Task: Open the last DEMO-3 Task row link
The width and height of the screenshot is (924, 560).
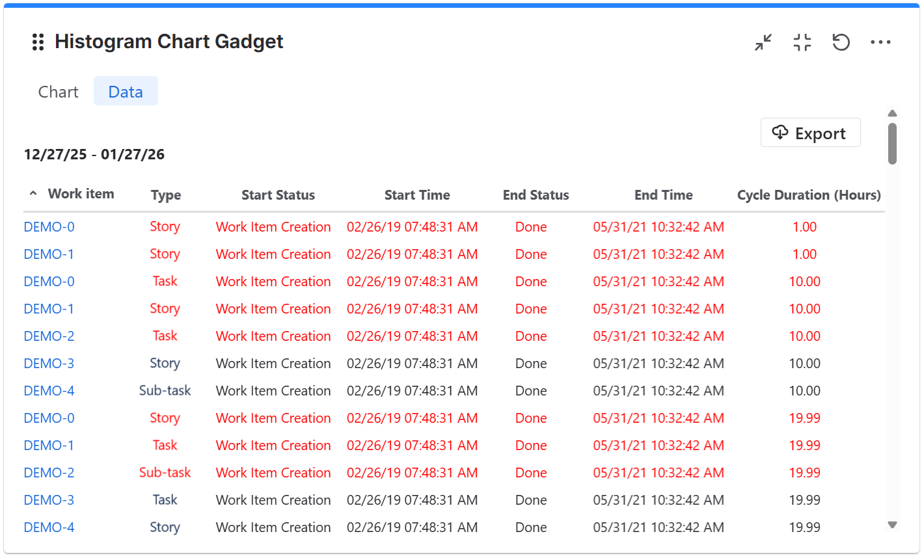Action: point(49,500)
